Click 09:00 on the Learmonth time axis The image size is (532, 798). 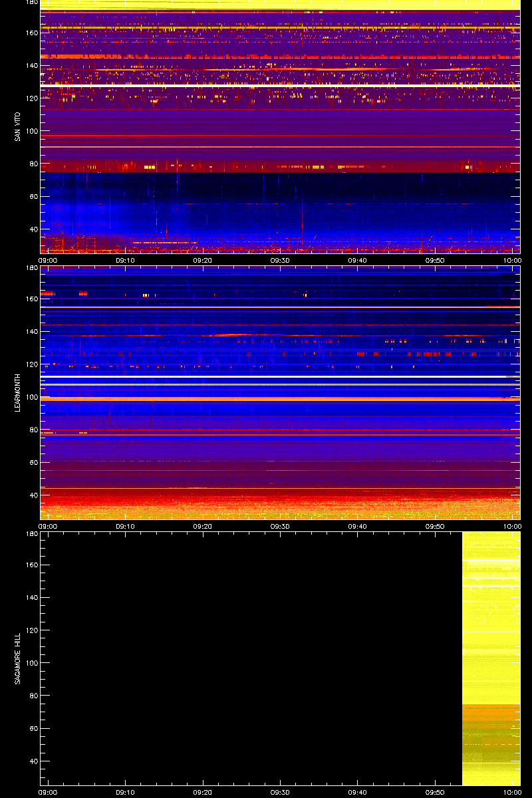pos(47,527)
